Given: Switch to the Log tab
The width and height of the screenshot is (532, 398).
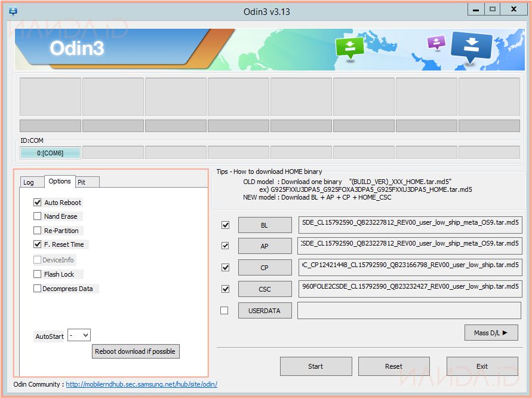Looking at the screenshot, I should [29, 182].
